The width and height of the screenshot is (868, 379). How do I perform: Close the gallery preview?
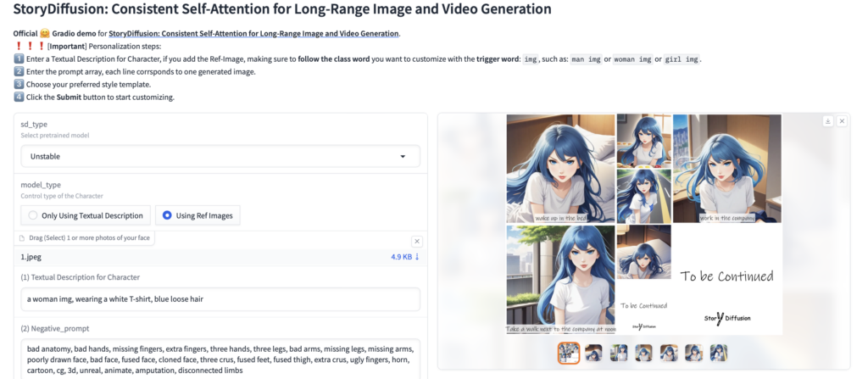tap(842, 121)
